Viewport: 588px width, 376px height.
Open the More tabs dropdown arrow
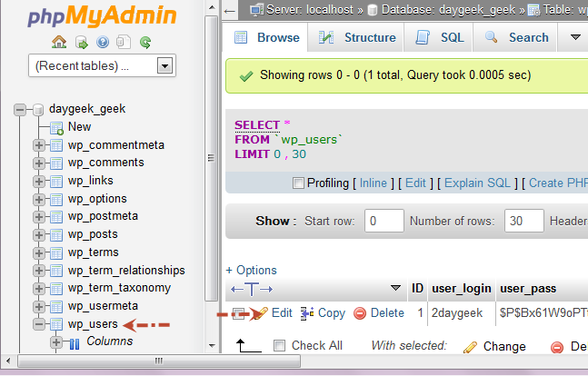[x=575, y=37]
